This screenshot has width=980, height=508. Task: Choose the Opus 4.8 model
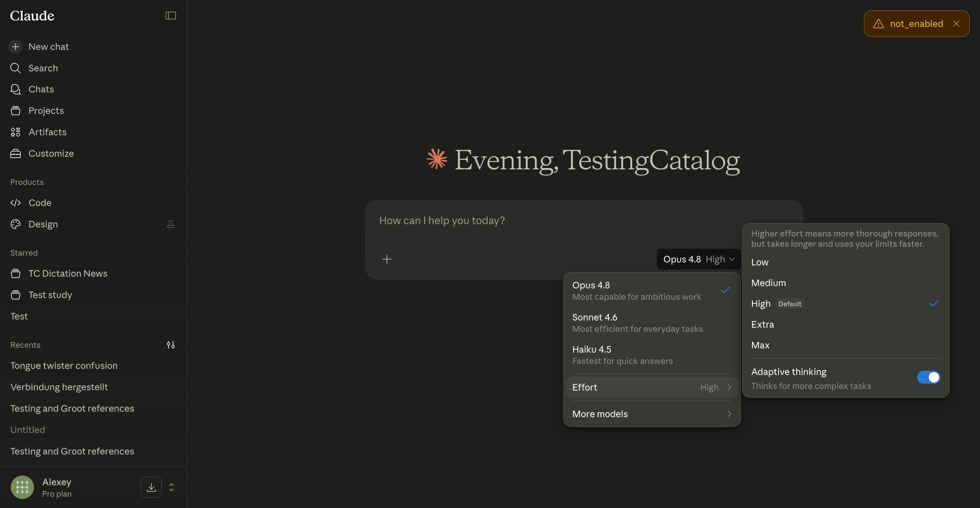pyautogui.click(x=652, y=291)
